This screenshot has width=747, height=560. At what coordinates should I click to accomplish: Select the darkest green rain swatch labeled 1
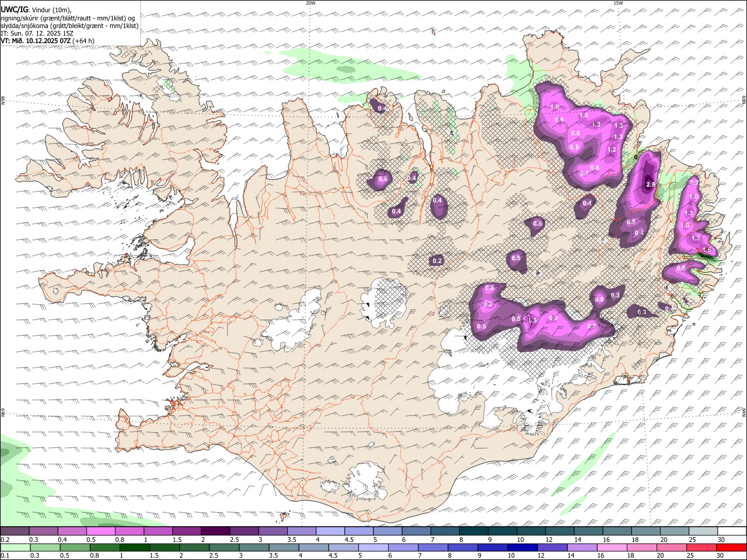click(x=135, y=548)
